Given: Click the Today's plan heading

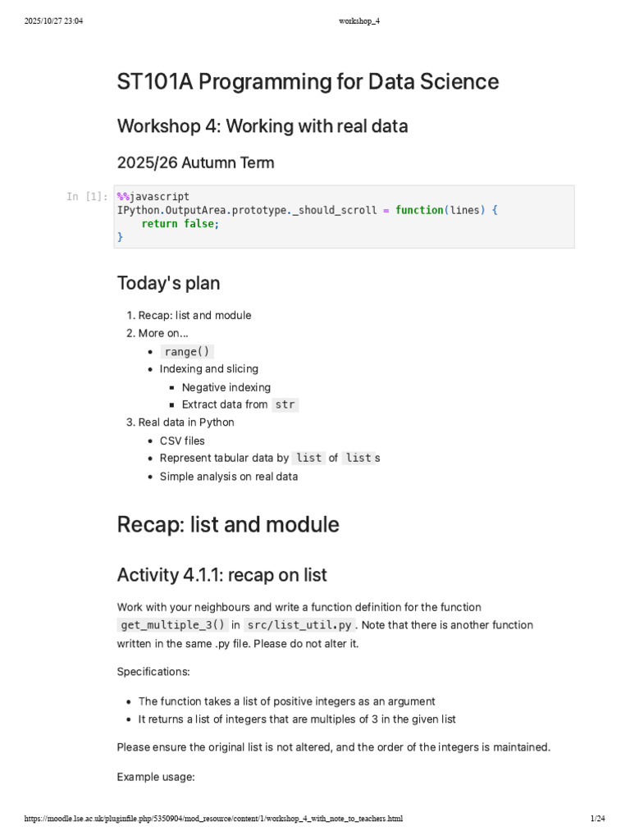Looking at the screenshot, I should click(168, 283).
